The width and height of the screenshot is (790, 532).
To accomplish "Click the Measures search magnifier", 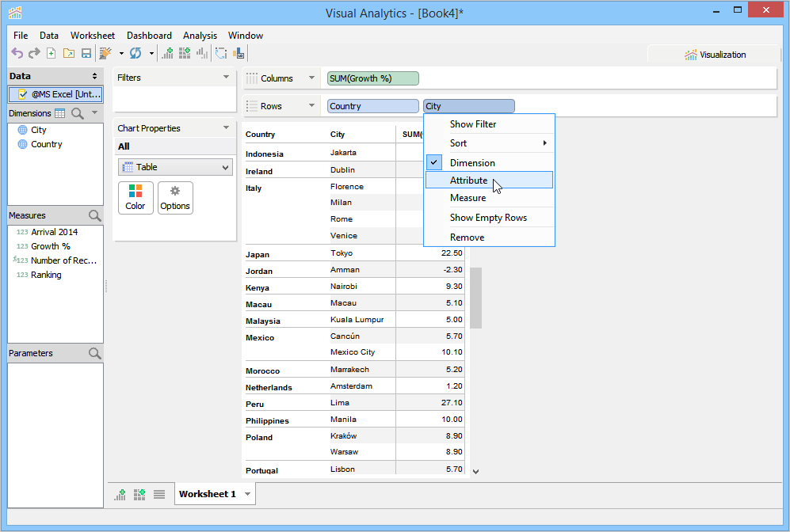I will 95,215.
